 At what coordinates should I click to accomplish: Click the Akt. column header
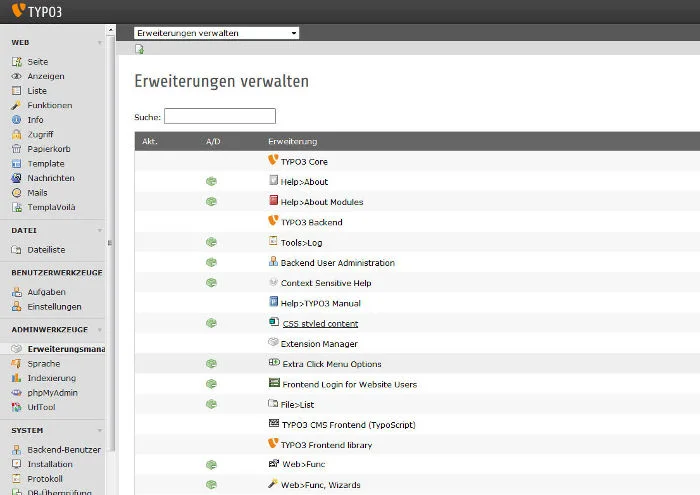coord(150,141)
